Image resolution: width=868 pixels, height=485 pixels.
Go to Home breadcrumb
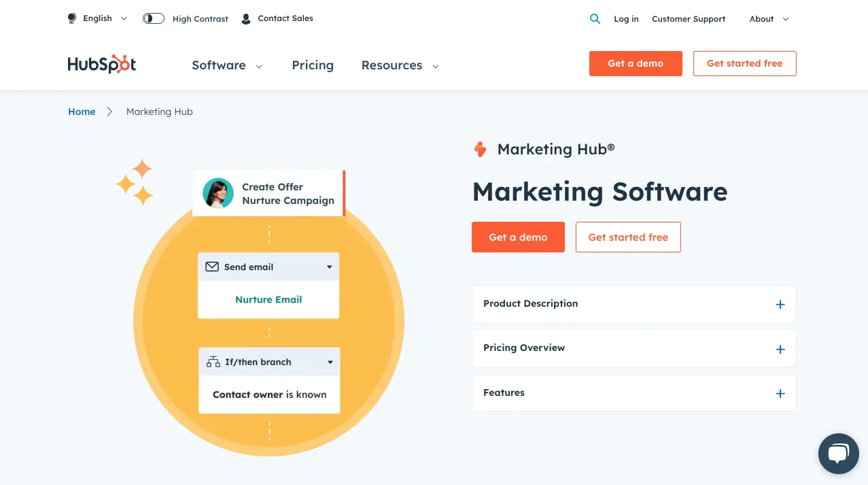[82, 112]
